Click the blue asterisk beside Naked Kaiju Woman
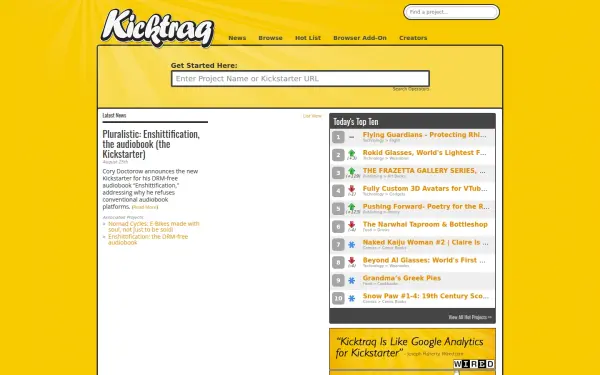The width and height of the screenshot is (600, 375). [352, 245]
